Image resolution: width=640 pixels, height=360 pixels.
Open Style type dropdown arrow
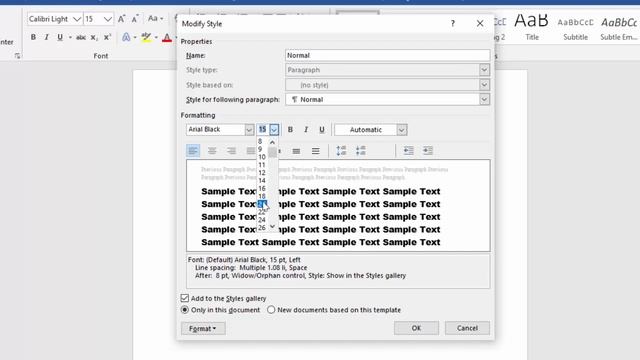click(x=484, y=70)
